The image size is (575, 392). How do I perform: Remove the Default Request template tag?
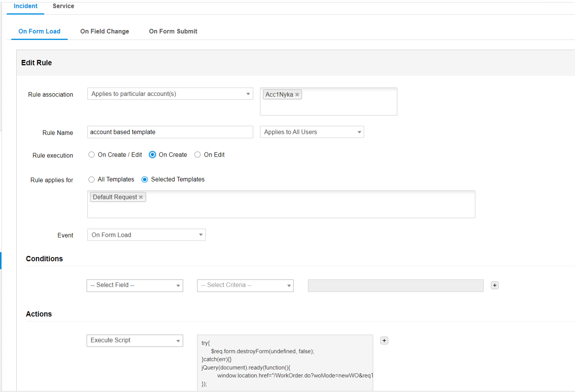point(141,197)
